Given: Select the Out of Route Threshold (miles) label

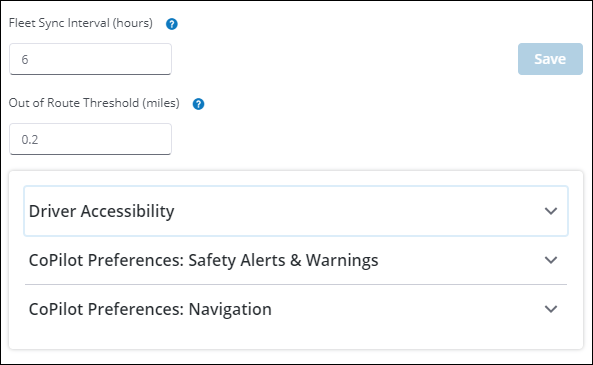Looking at the screenshot, I should coord(94,103).
